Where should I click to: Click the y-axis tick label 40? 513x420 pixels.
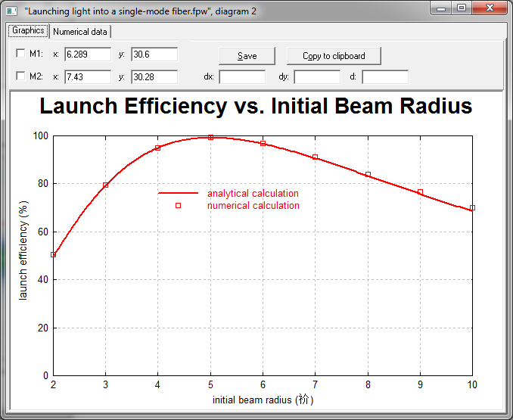click(x=43, y=280)
